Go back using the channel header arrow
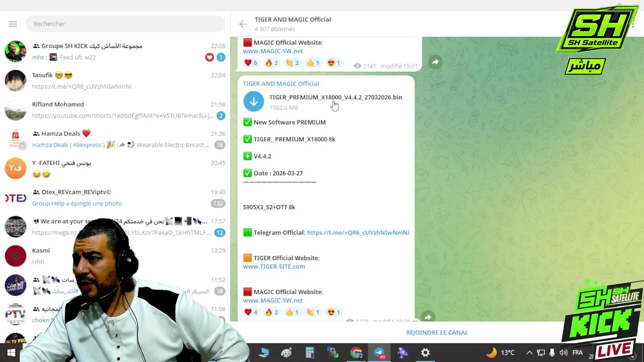Viewport: 644px width, 362px height. click(243, 24)
